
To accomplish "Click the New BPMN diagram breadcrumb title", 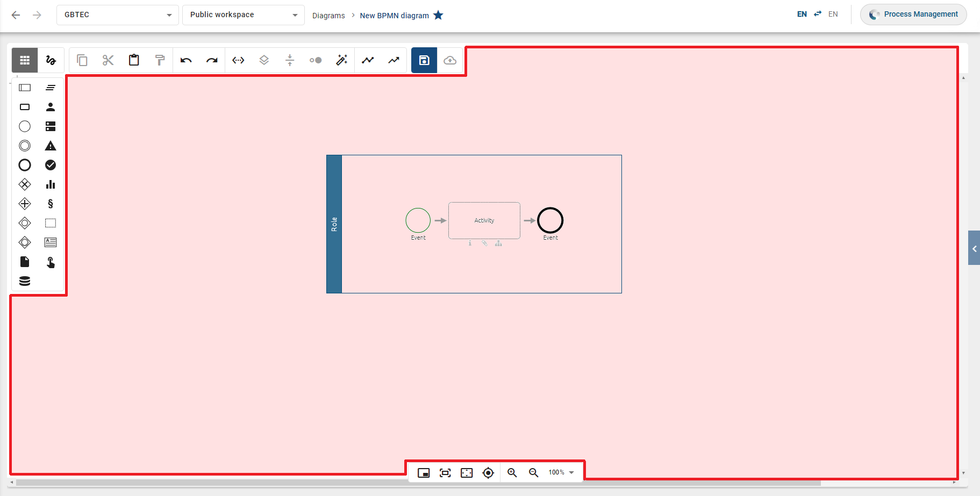I will pyautogui.click(x=394, y=16).
